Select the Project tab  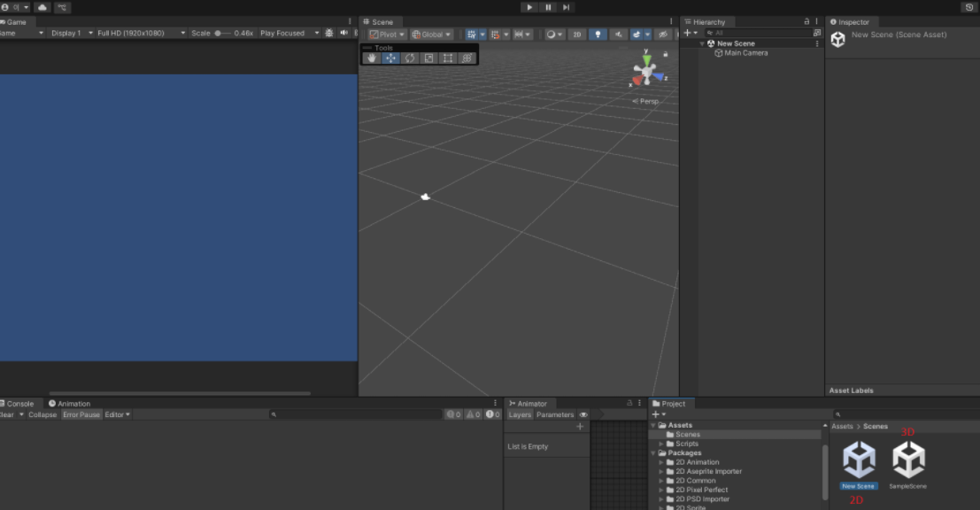669,403
